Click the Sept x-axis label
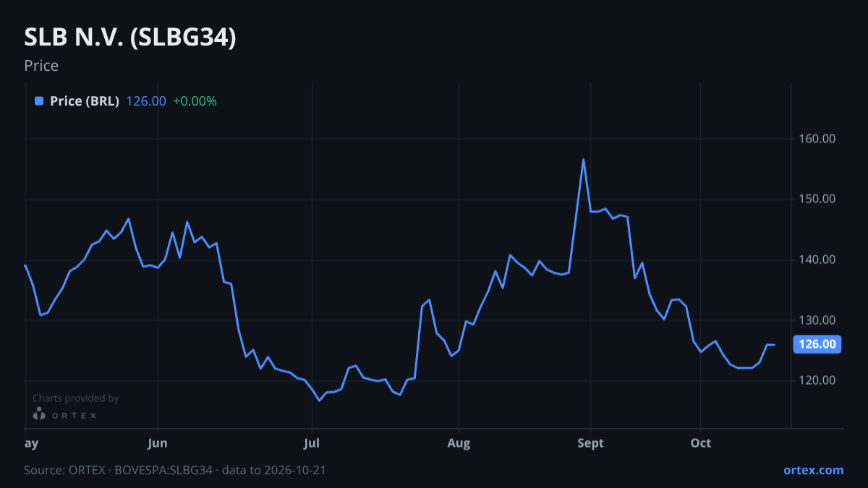Screen dimensions: 868x488 click(x=591, y=442)
